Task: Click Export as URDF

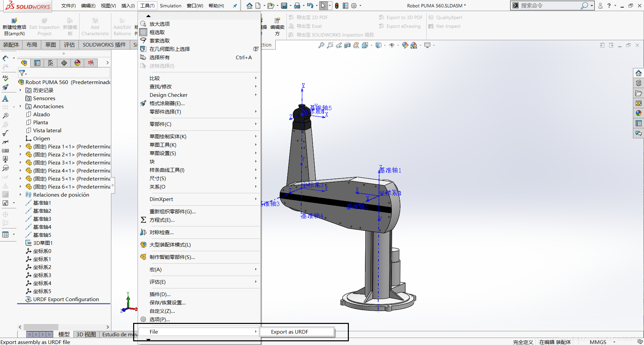Action: click(x=297, y=332)
